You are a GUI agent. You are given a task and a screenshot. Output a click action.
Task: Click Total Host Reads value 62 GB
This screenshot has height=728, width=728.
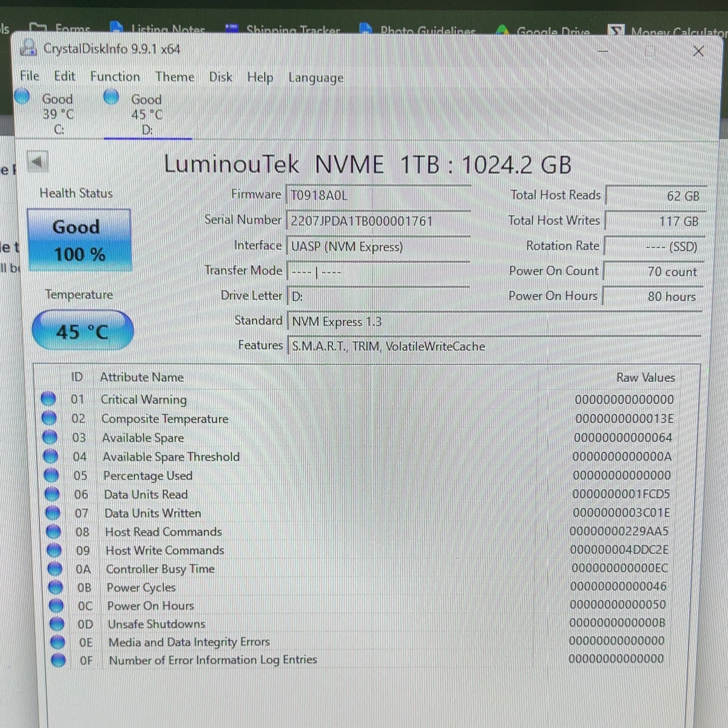pyautogui.click(x=656, y=195)
